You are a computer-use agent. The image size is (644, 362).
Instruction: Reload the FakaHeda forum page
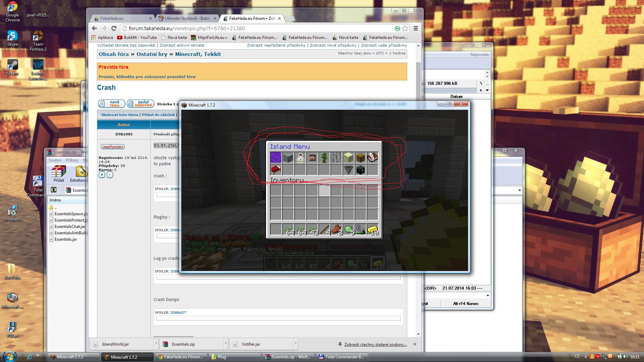114,28
